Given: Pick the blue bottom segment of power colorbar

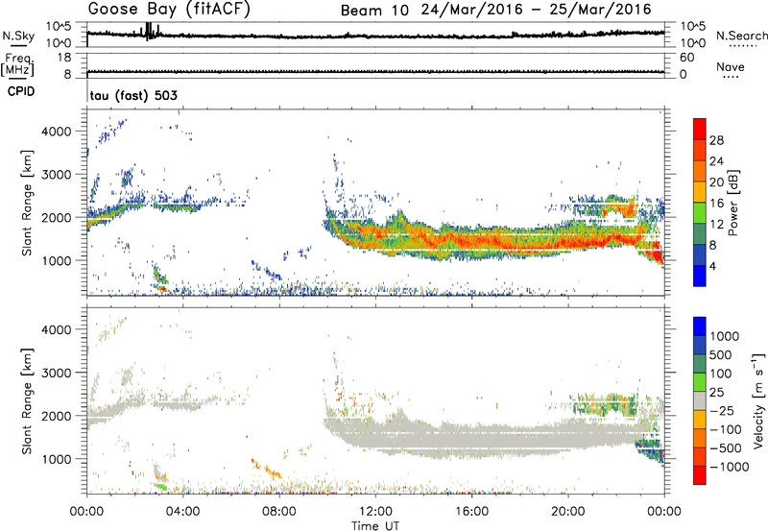Looking at the screenshot, I should 700,276.
